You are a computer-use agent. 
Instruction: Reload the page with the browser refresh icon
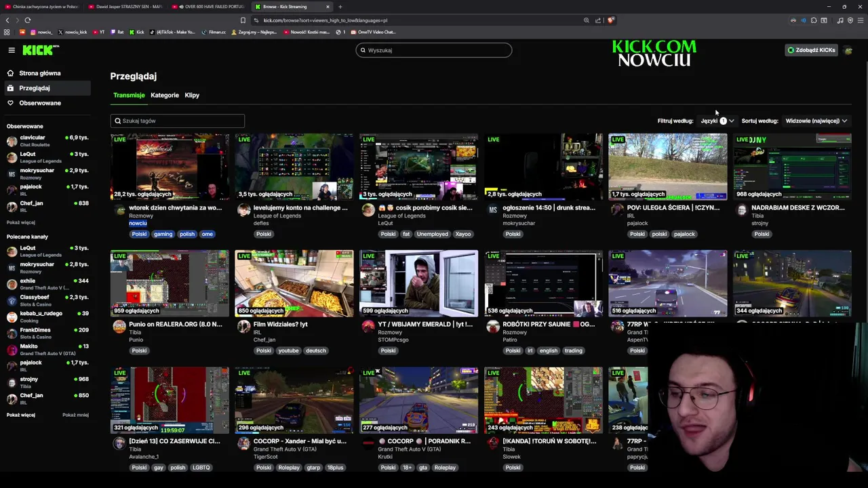coord(27,20)
